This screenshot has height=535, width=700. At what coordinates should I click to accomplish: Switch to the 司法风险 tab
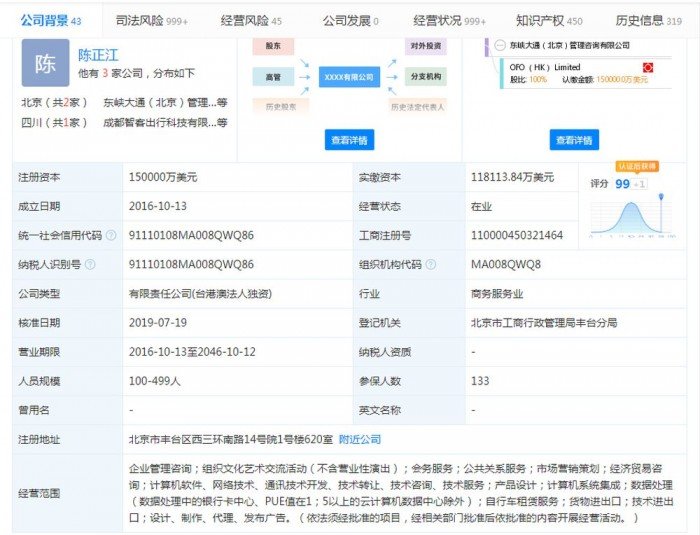tap(151, 21)
